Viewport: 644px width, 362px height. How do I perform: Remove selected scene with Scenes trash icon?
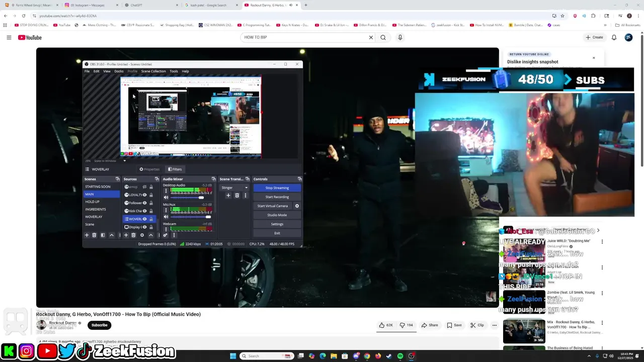(x=94, y=235)
